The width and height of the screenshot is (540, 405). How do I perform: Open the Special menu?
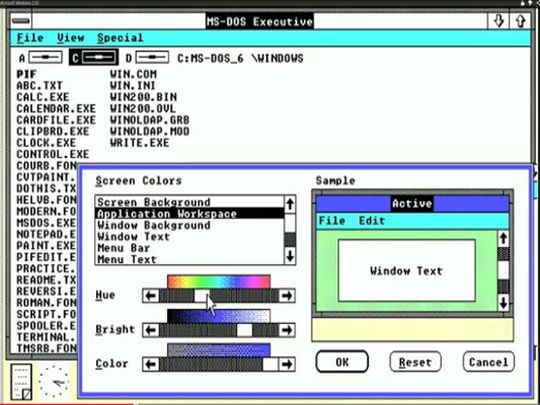click(x=120, y=38)
